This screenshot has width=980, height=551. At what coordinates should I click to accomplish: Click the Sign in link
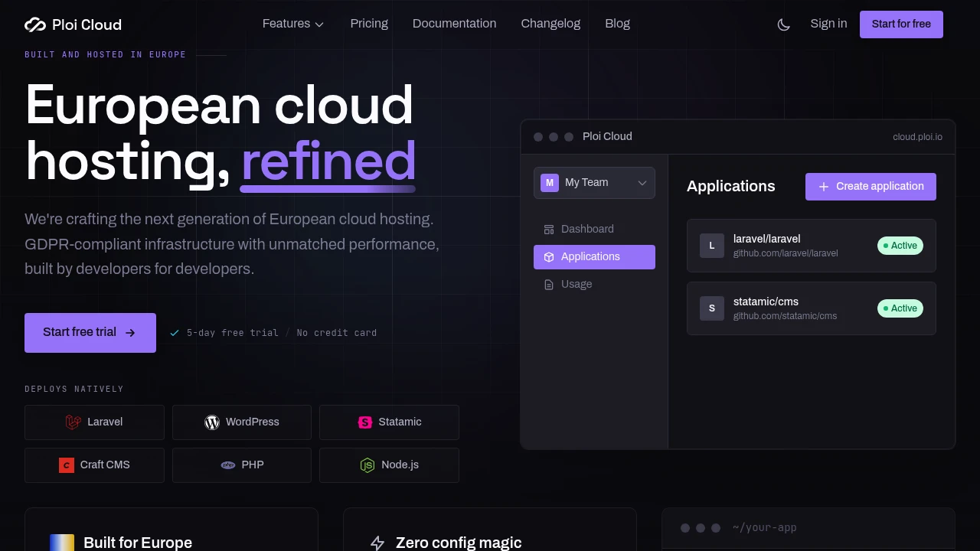(828, 24)
